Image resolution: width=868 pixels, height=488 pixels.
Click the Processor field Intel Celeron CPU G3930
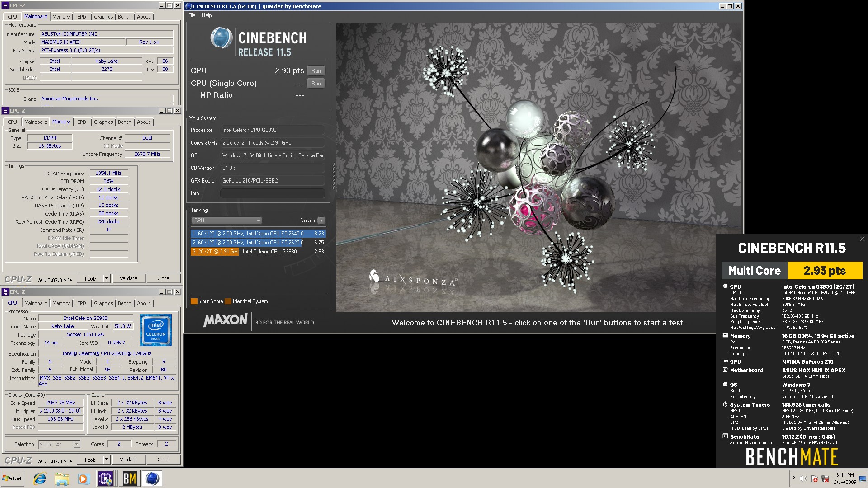click(x=273, y=130)
